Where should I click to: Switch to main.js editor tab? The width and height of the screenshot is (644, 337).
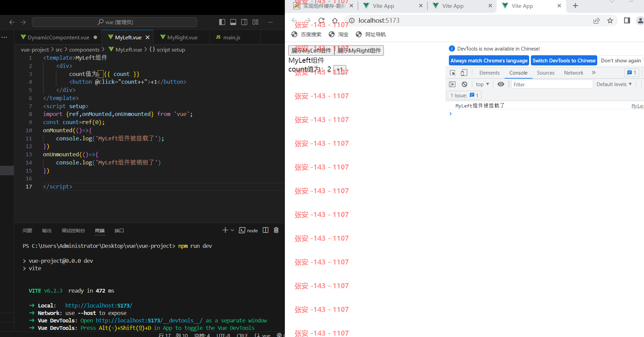[x=232, y=37]
